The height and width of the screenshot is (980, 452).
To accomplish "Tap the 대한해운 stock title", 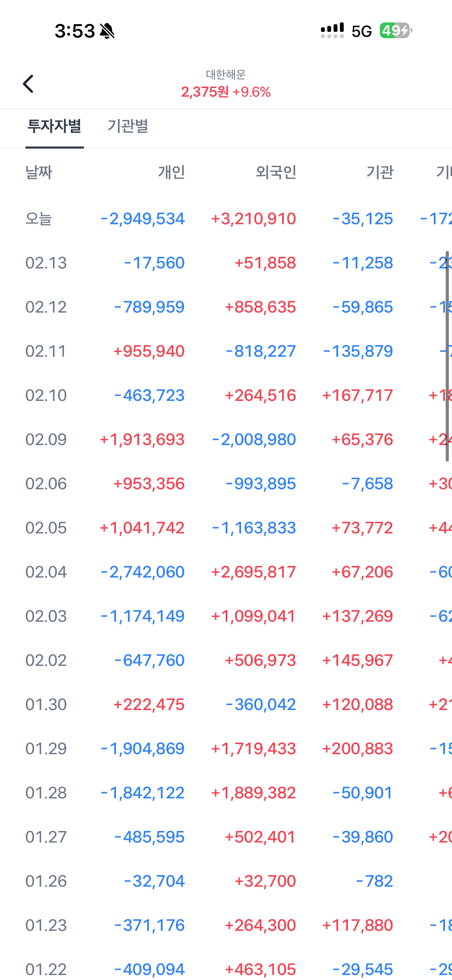I will [226, 74].
